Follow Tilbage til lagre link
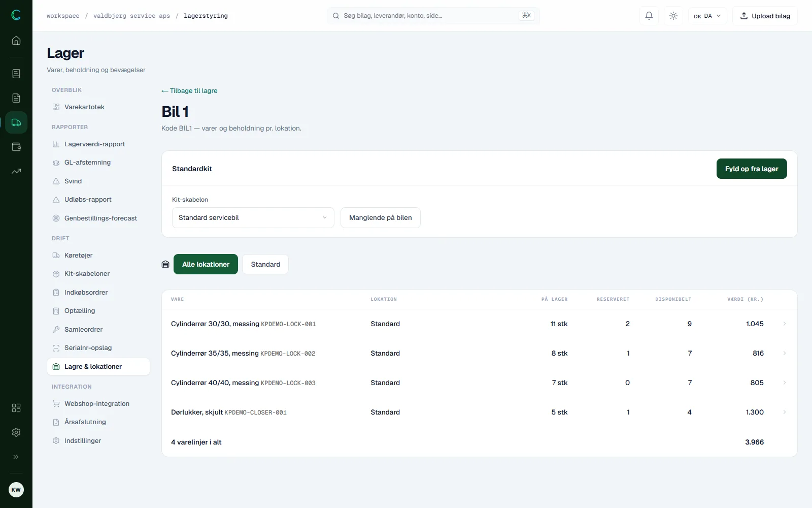Image resolution: width=812 pixels, height=508 pixels. [x=189, y=91]
